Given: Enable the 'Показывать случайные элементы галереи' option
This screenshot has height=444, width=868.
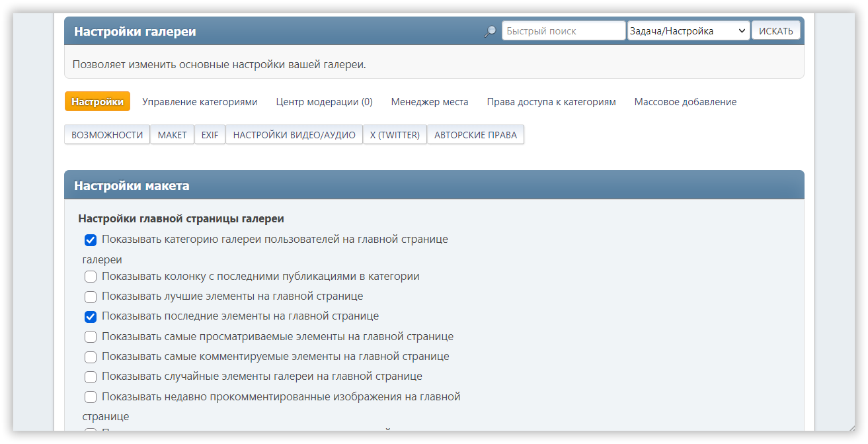Looking at the screenshot, I should click(91, 377).
